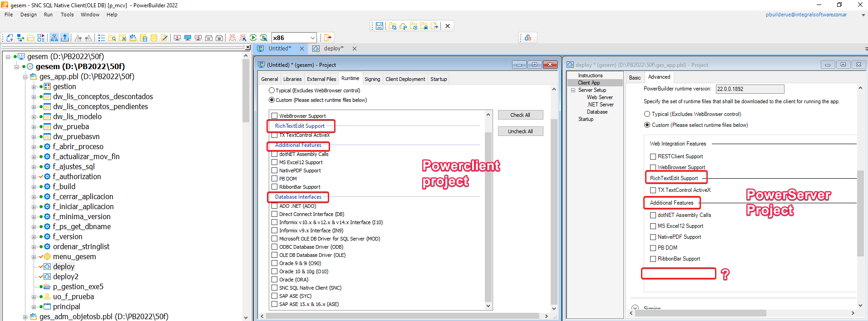Switch to the Client Deployment tab
868x321 pixels.
point(405,79)
